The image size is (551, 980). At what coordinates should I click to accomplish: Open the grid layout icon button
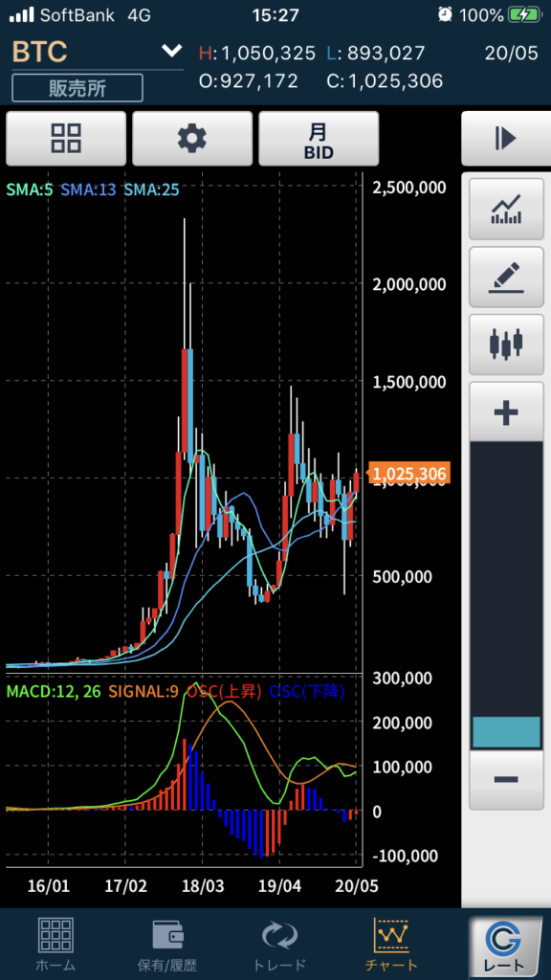(x=66, y=138)
